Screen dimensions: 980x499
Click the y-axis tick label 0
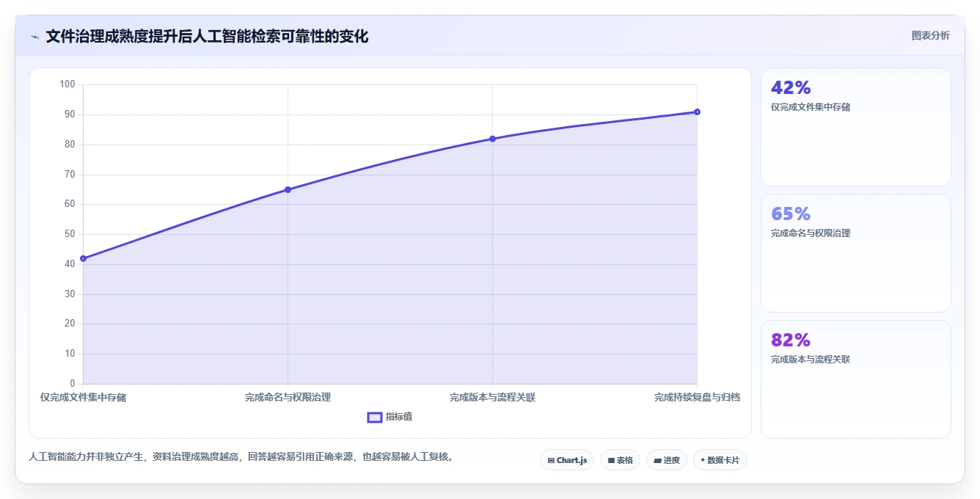point(73,384)
